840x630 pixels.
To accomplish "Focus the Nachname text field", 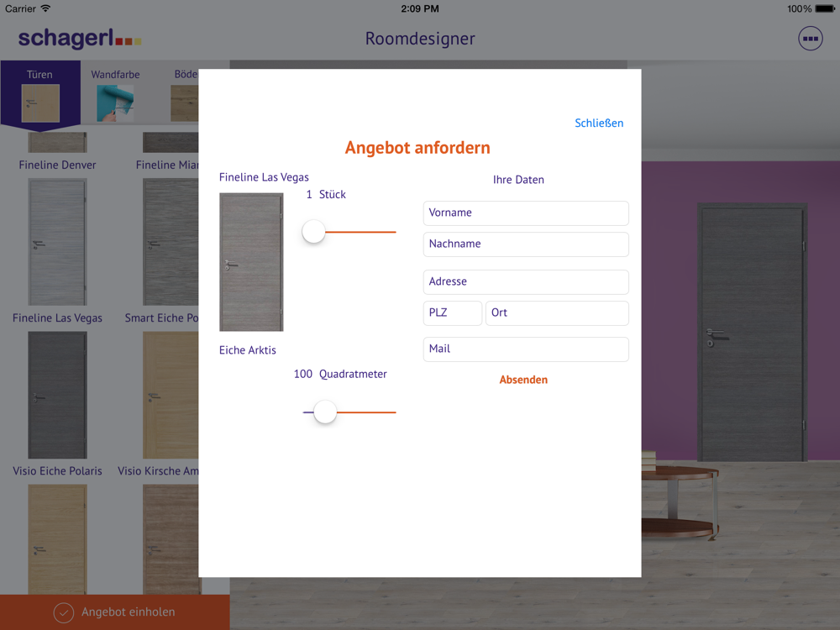I will click(x=526, y=244).
